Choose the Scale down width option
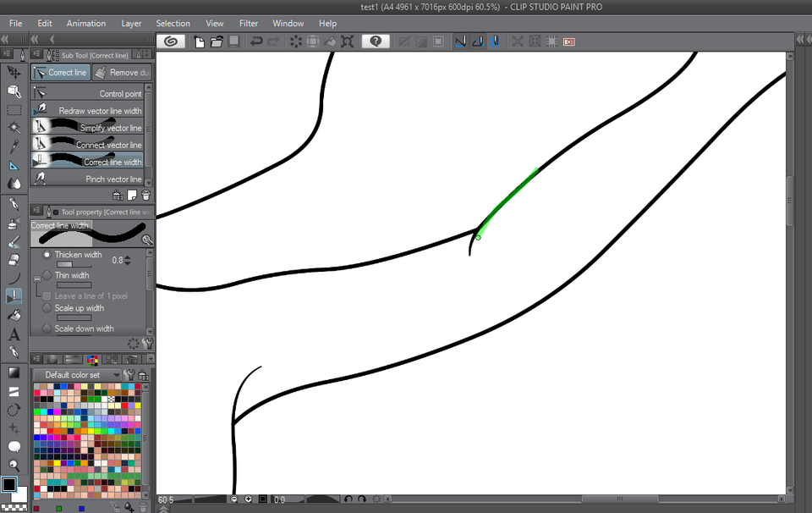The image size is (812, 513). pos(47,328)
